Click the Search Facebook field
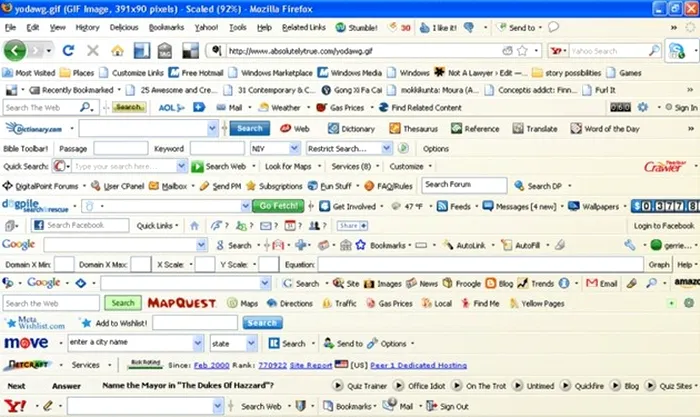Image resolution: width=700 pixels, height=417 pixels. [80, 225]
